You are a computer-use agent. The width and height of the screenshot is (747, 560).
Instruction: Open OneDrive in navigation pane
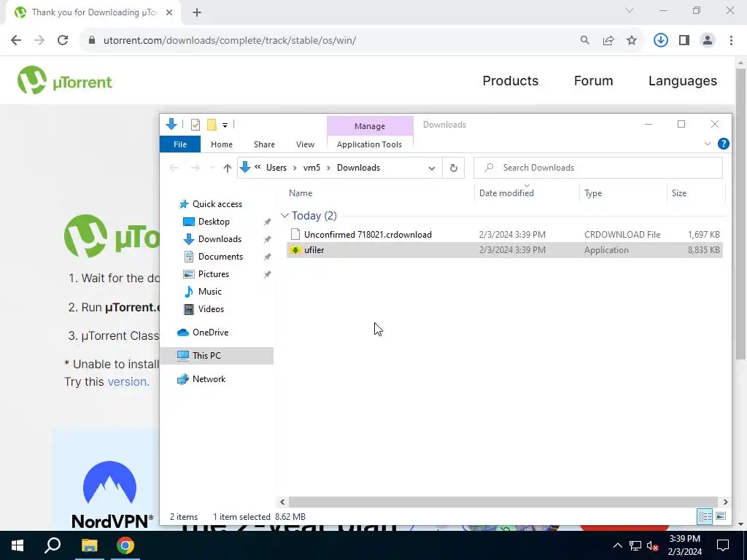click(x=210, y=332)
